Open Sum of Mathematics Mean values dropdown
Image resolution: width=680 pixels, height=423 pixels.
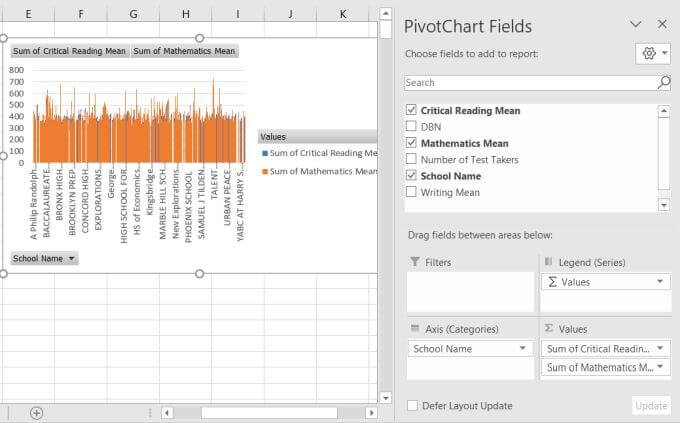click(659, 368)
